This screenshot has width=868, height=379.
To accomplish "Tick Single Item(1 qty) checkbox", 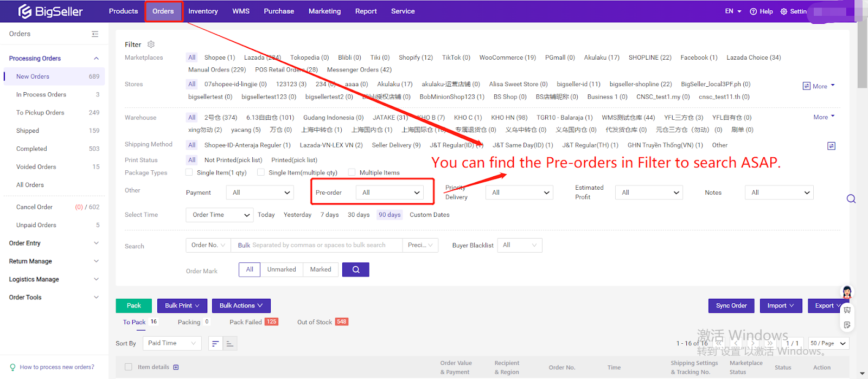I will [x=189, y=172].
